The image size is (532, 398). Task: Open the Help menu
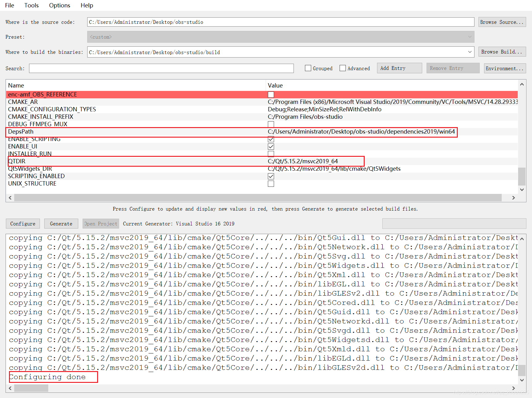(87, 5)
